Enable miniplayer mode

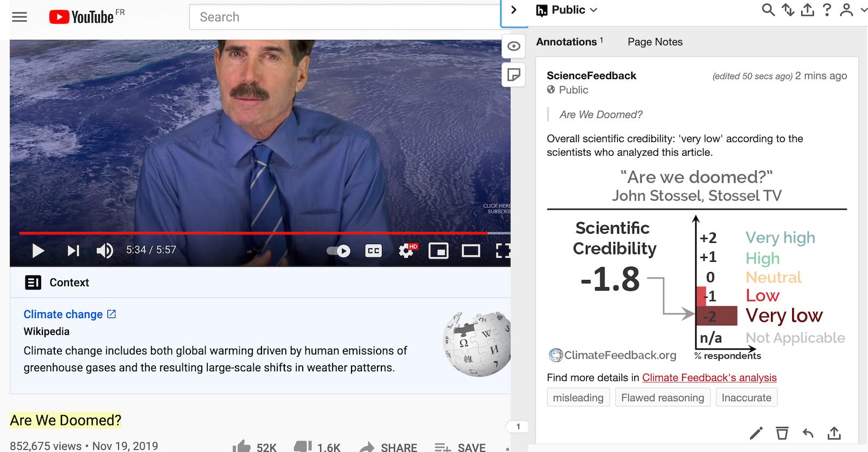coord(438,250)
